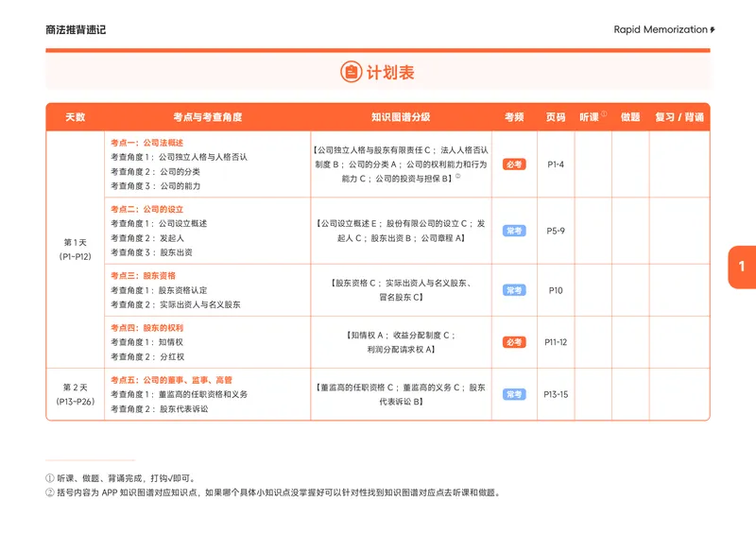The height and width of the screenshot is (535, 756).
Task: Click line 考查角度1:公司设立概述
Action: click(159, 224)
